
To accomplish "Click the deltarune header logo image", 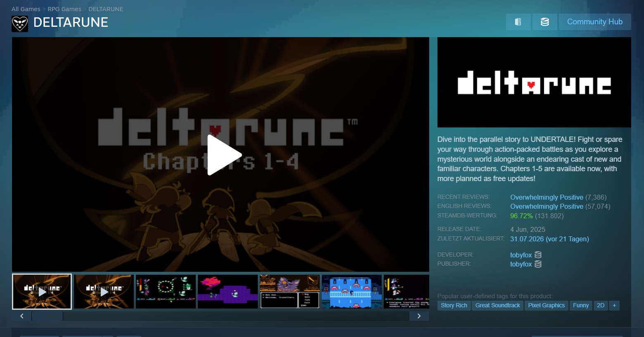I will pos(534,82).
